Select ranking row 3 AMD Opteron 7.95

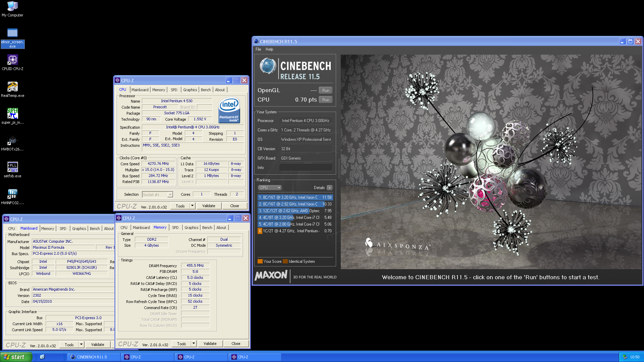pos(295,211)
